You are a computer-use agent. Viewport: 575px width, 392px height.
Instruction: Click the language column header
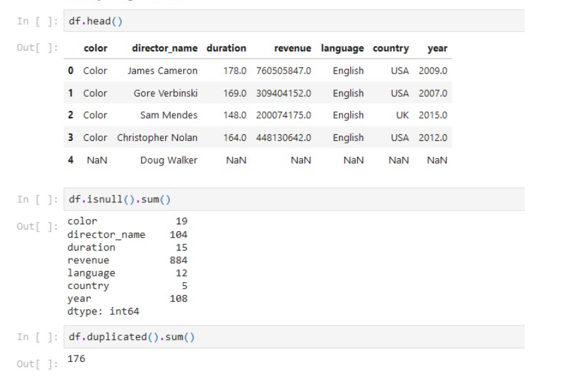tap(342, 48)
